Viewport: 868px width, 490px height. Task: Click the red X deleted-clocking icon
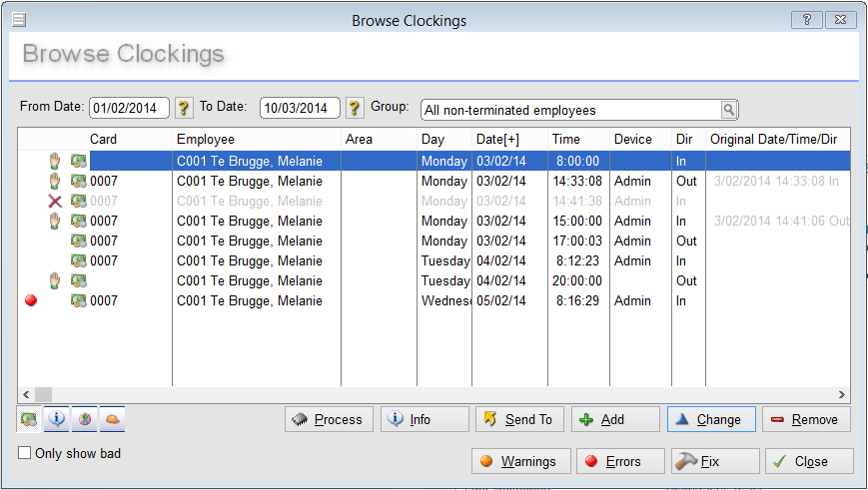55,202
